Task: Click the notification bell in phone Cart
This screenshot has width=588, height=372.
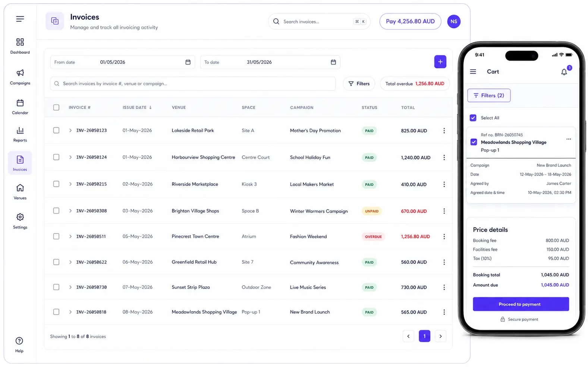Action: coord(564,72)
